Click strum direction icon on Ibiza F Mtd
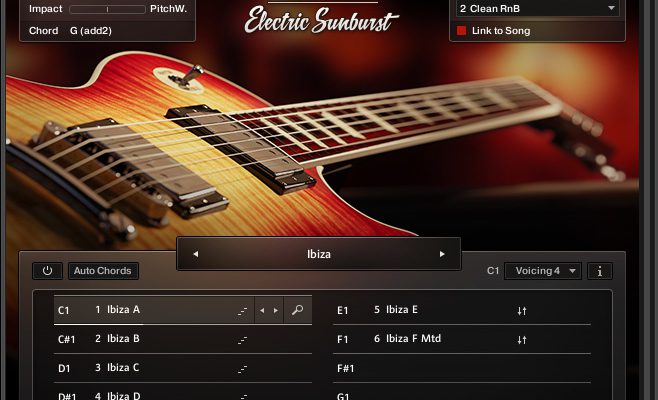Viewport: 658px width, 400px height. tap(522, 340)
